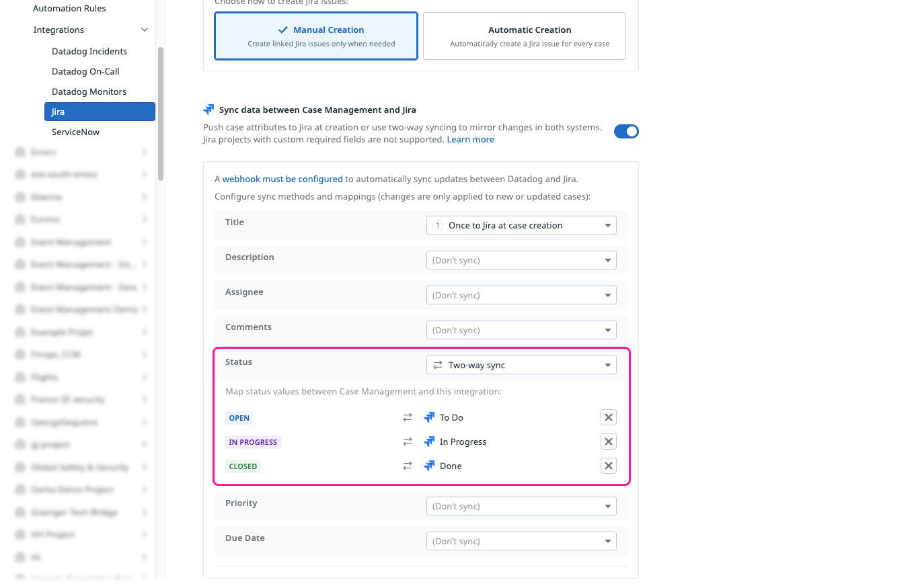The image size is (914, 588).
Task: Select the Manual Creation option
Action: pos(316,36)
